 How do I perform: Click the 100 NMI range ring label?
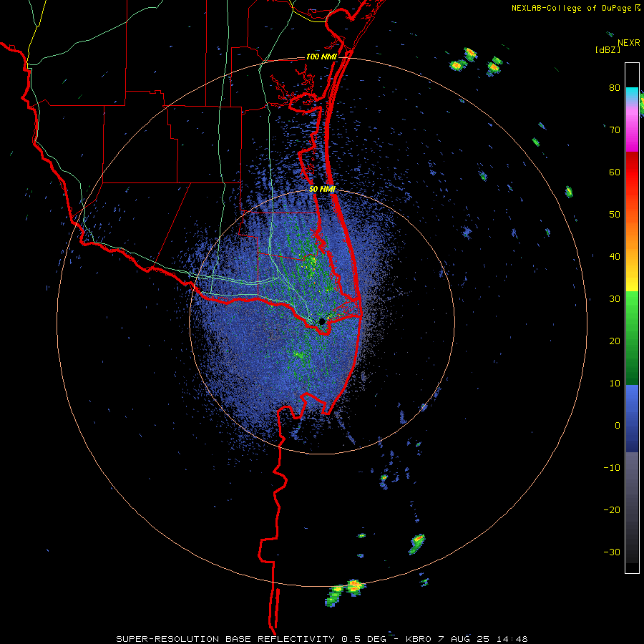point(321,57)
